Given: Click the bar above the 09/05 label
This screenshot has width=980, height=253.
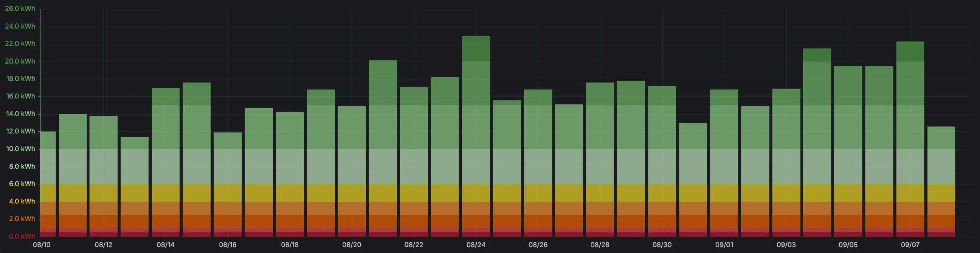Looking at the screenshot, I should pyautogui.click(x=848, y=151).
